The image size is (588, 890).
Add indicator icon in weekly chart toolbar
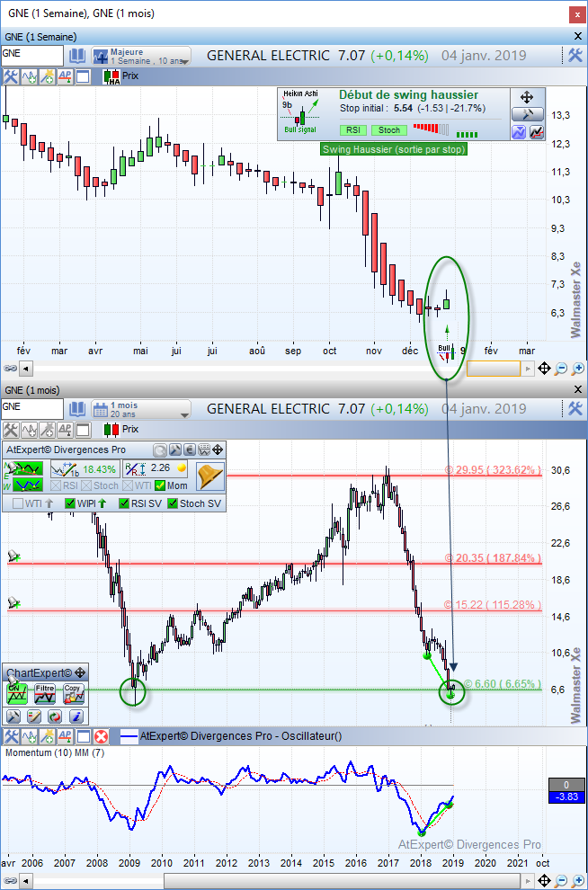(x=29, y=76)
